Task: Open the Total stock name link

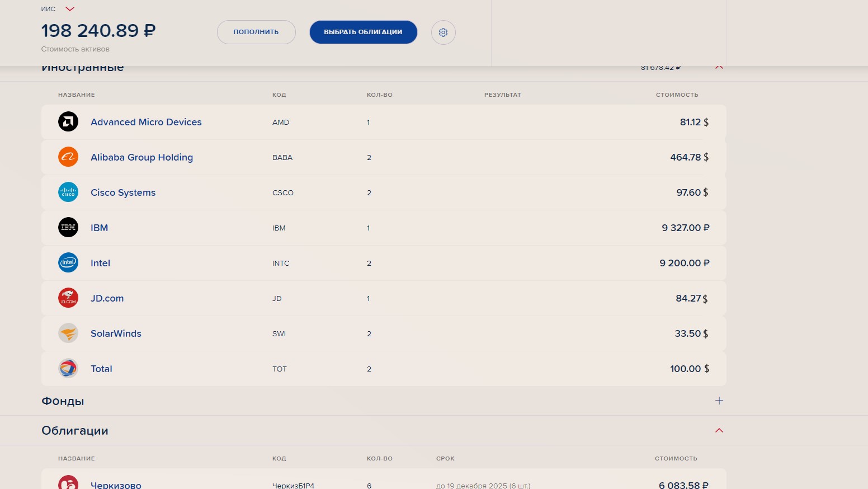Action: tap(101, 369)
